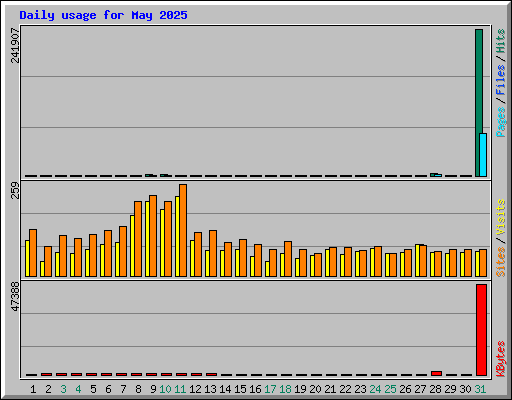Click day label 14 on x-axis

coord(225,389)
